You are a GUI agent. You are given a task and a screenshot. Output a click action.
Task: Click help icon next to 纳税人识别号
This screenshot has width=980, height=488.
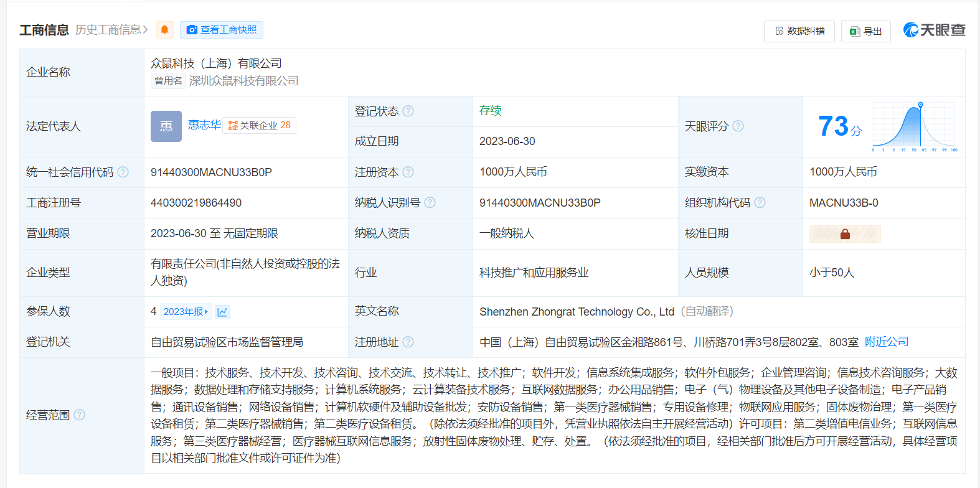[430, 202]
